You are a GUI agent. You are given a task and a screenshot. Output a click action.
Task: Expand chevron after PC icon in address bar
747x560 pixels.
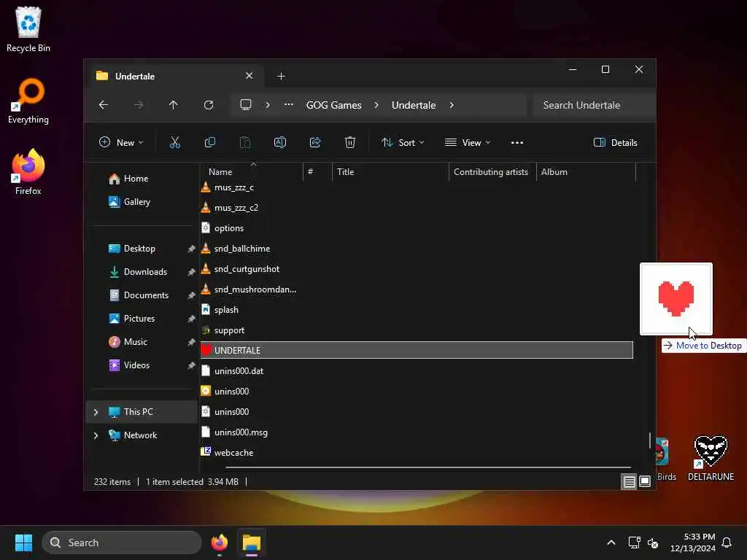pos(268,105)
